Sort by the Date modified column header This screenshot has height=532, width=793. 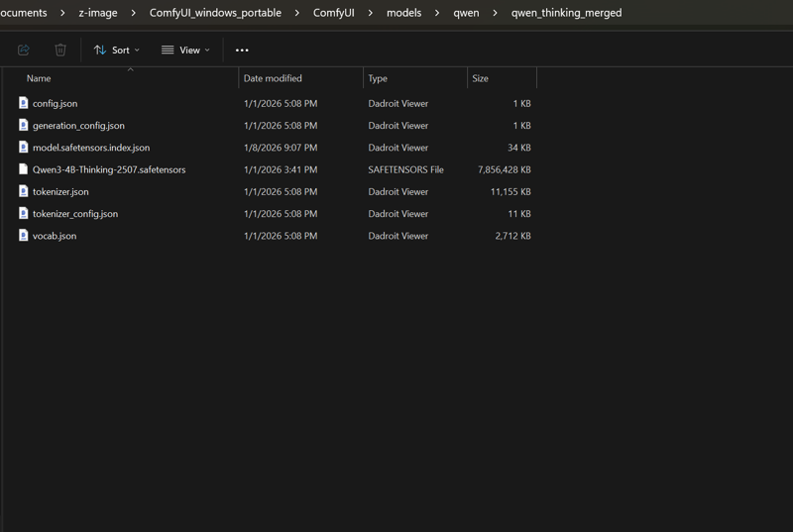pos(273,78)
